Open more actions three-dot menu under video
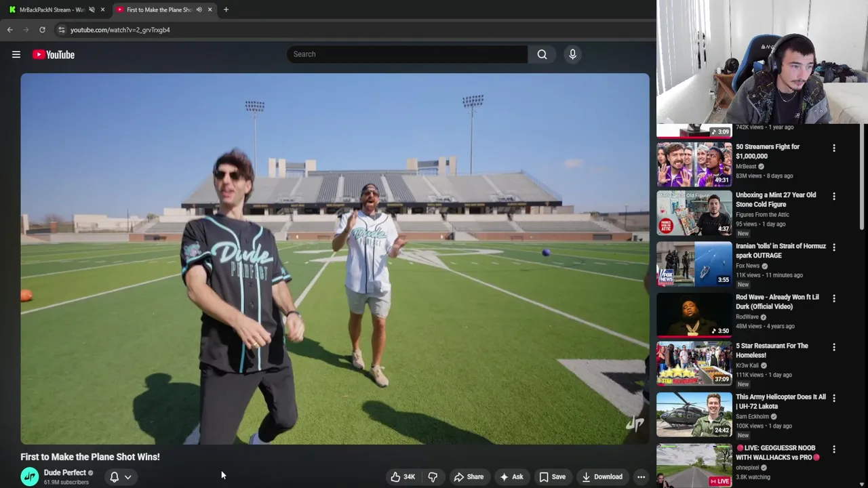Viewport: 868px width, 488px height. tap(641, 477)
